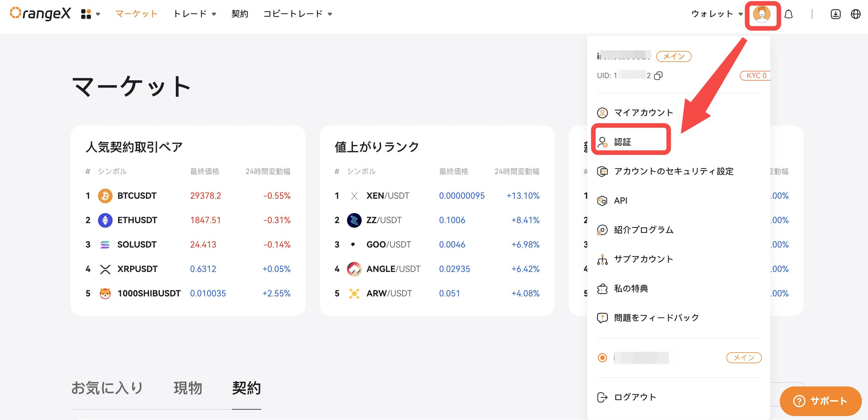Screen dimensions: 868x420
Task: Click the ANGLE/USDT token icon
Action: 354,269
